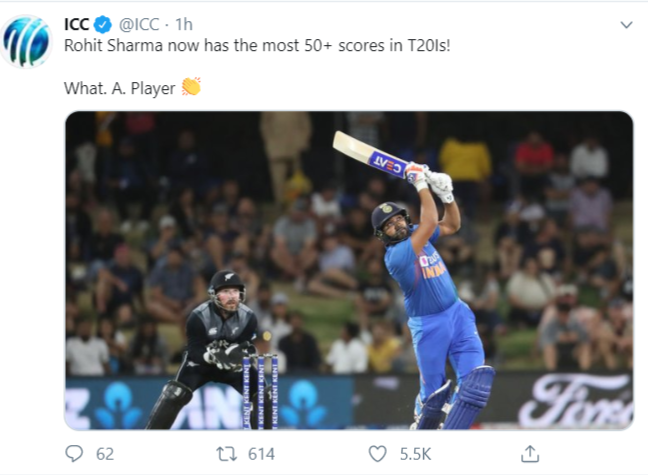The height and width of the screenshot is (475, 648).
Task: Click the CEAT bat in the photo
Action: (x=371, y=154)
